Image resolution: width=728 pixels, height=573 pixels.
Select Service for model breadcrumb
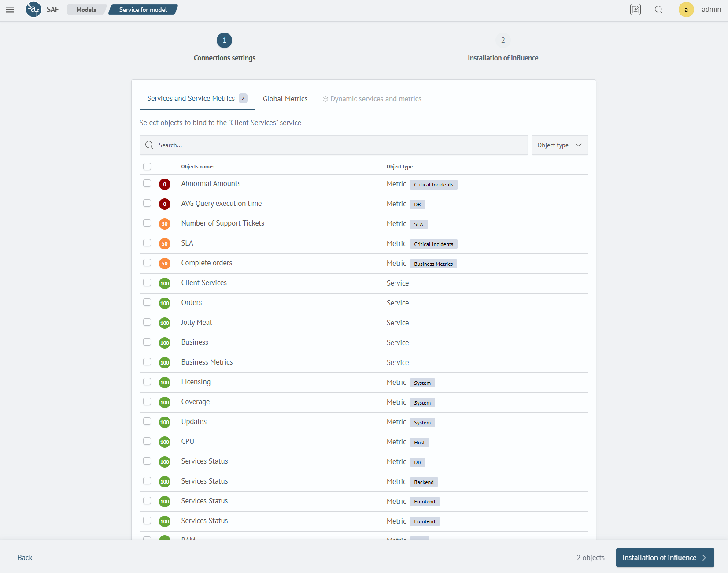pos(143,10)
